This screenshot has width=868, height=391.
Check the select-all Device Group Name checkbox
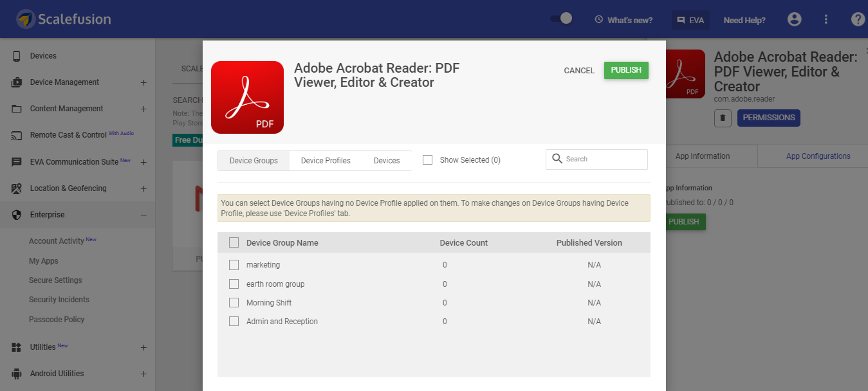(234, 242)
